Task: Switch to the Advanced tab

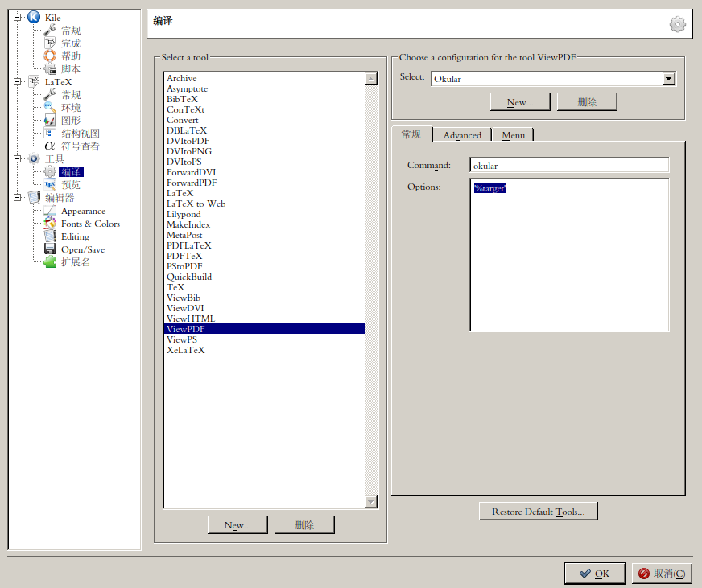Action: (x=461, y=135)
